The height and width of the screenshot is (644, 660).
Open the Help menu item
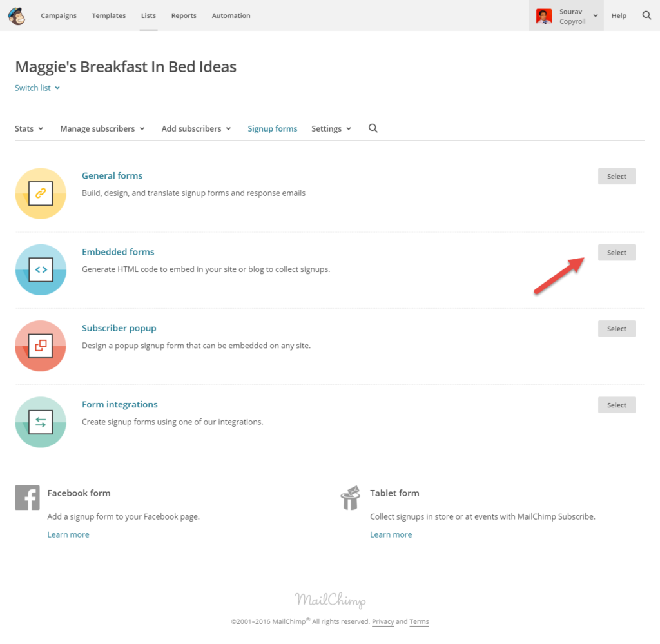pos(619,15)
